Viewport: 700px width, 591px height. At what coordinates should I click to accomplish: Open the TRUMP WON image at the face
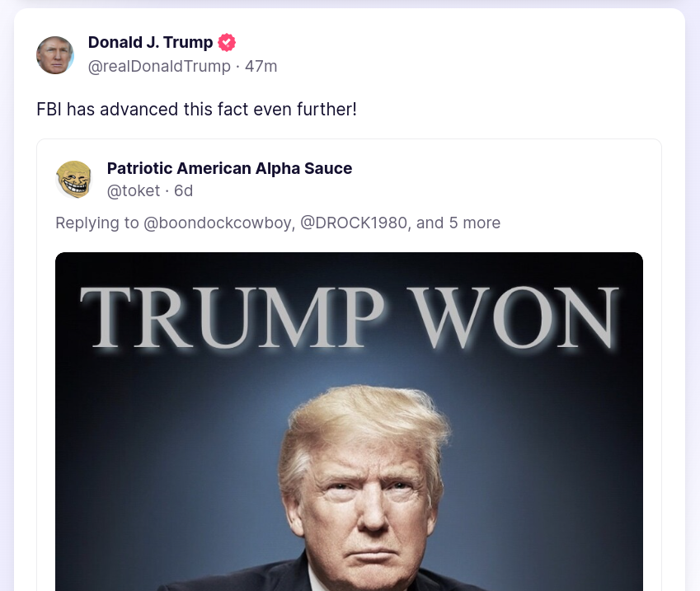point(364,491)
